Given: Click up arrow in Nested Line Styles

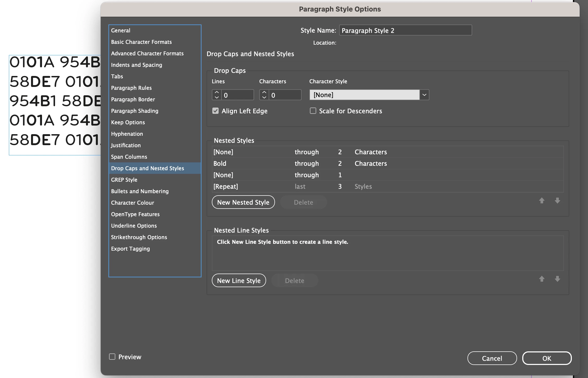Looking at the screenshot, I should pos(542,279).
